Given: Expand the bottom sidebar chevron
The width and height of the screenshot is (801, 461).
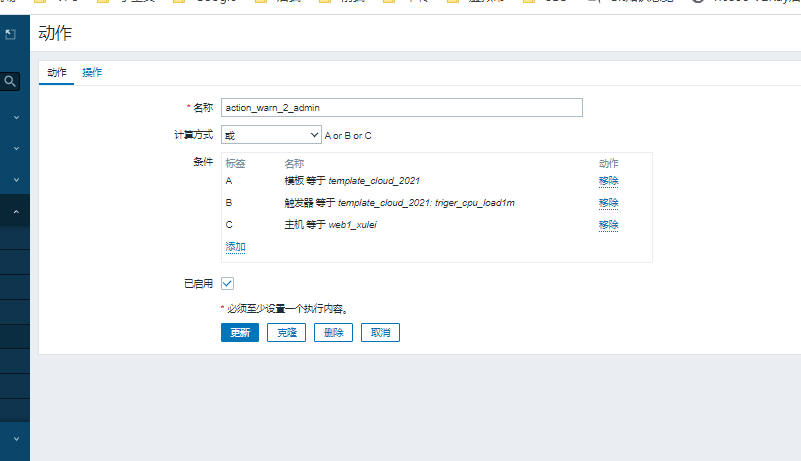Looking at the screenshot, I should pyautogui.click(x=16, y=439).
